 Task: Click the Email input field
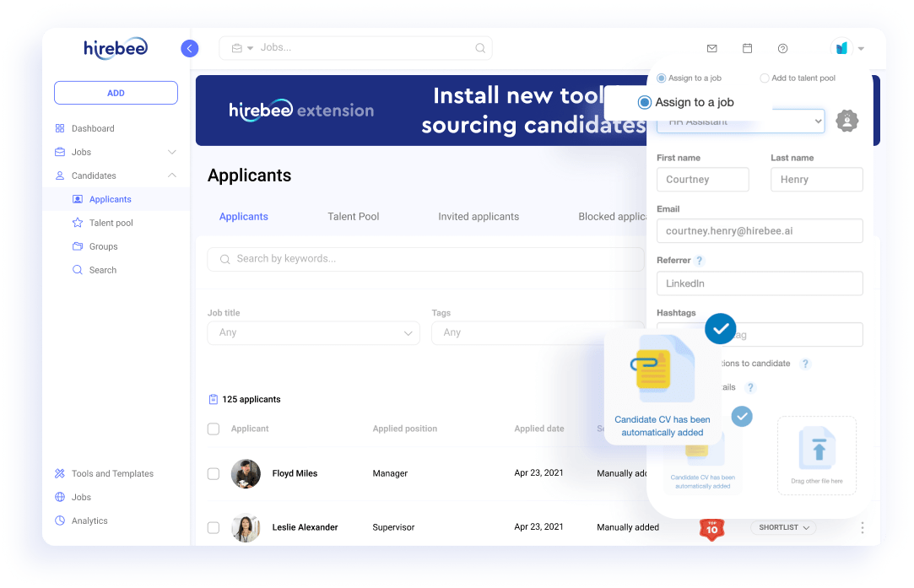(x=760, y=231)
